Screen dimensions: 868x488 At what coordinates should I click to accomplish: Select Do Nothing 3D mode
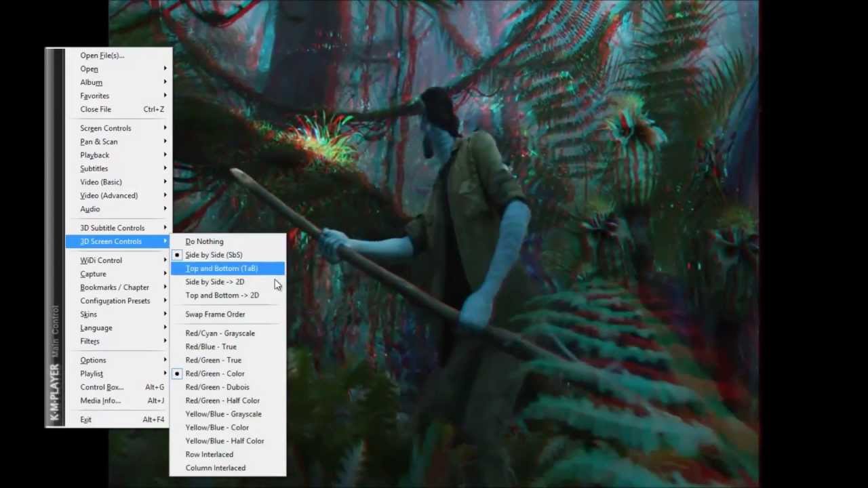227,241
